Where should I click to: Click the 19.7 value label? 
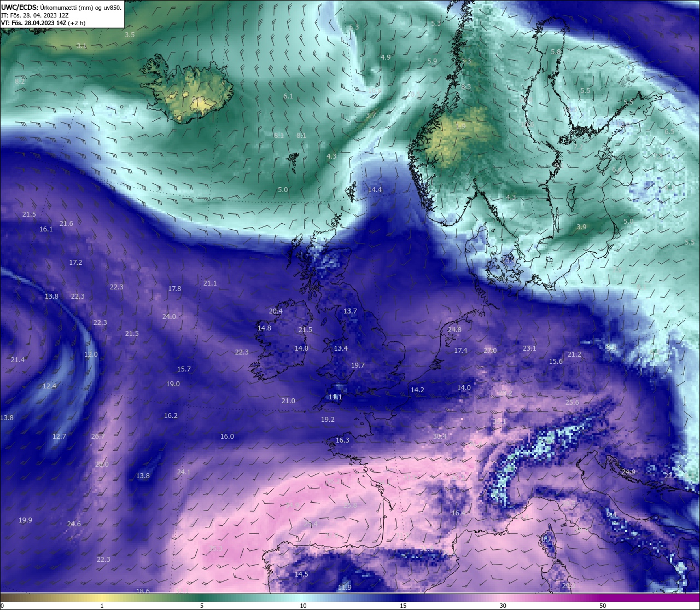358,365
